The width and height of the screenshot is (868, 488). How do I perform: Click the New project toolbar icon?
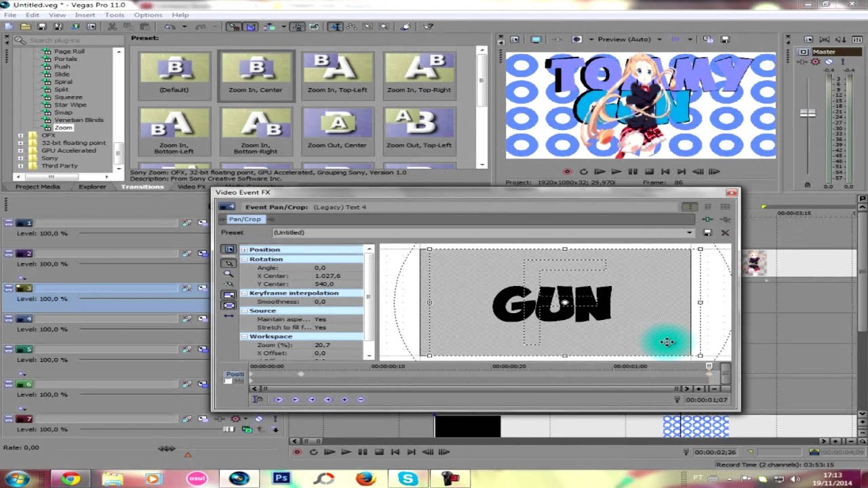[8, 26]
